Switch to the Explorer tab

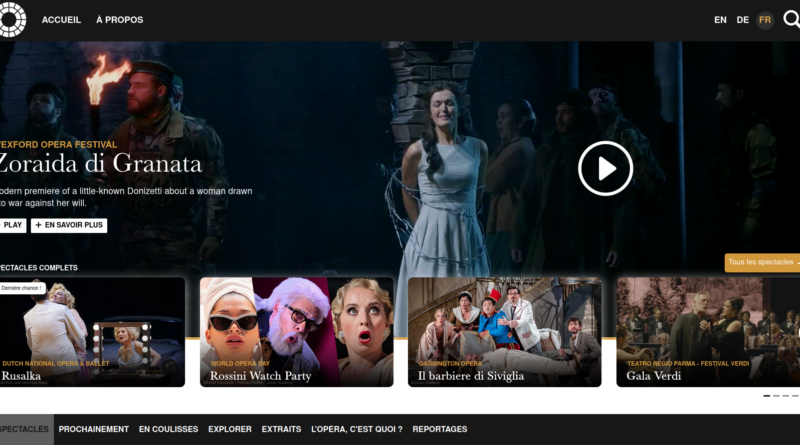tap(230, 429)
